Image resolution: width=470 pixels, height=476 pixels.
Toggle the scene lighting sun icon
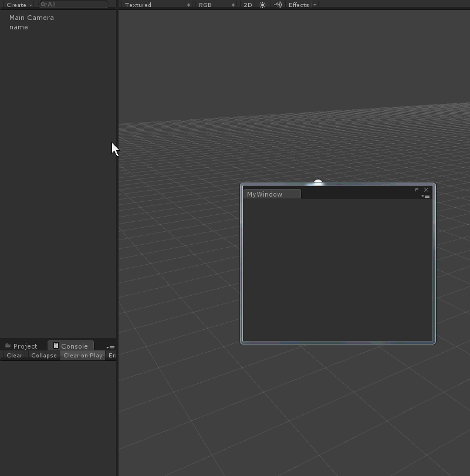pyautogui.click(x=262, y=5)
